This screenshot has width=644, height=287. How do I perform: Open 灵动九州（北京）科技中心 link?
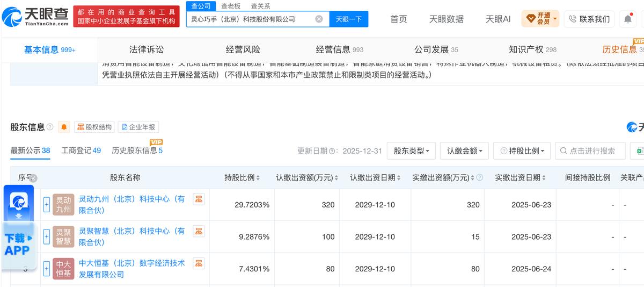click(x=132, y=205)
